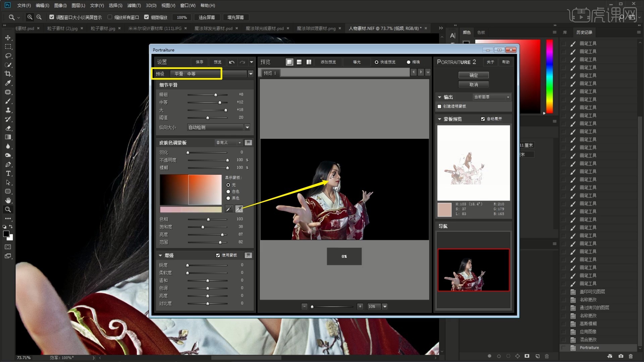Open the preset 平滑: 中等 dropdown arrow
The image size is (644, 362).
pyautogui.click(x=251, y=74)
